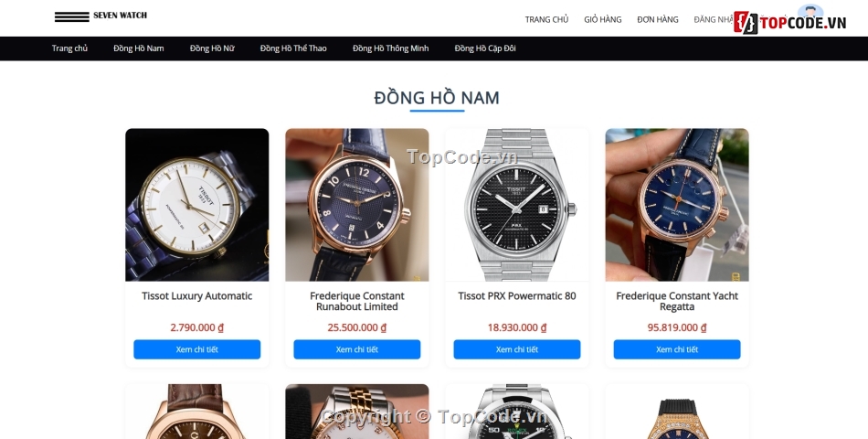Open ĐƠN HÀNG orders page
Screen dimensions: 868x439
pos(657,19)
